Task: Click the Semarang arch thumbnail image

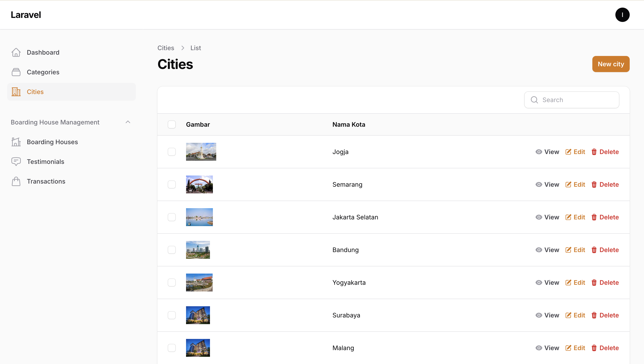Action: [199, 184]
